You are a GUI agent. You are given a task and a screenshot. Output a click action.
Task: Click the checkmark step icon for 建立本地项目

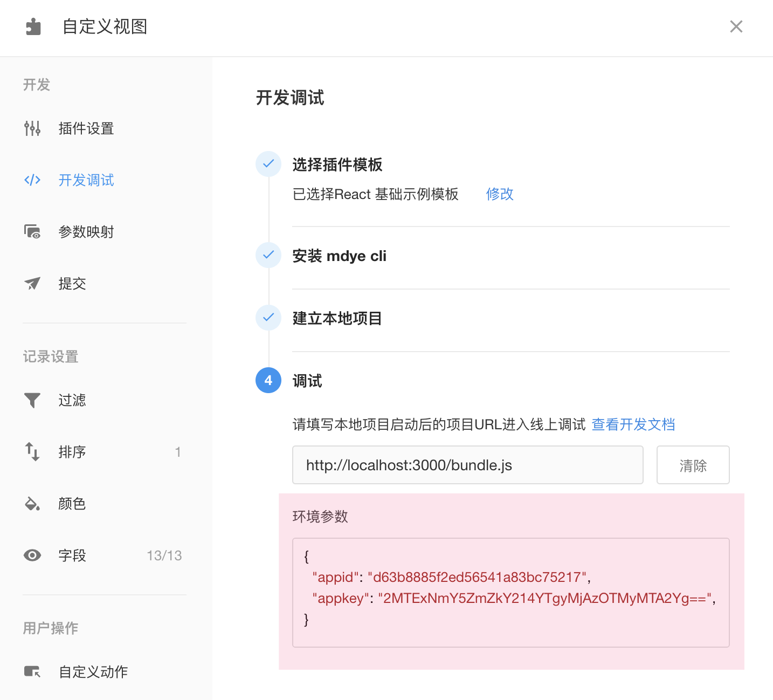coord(268,318)
